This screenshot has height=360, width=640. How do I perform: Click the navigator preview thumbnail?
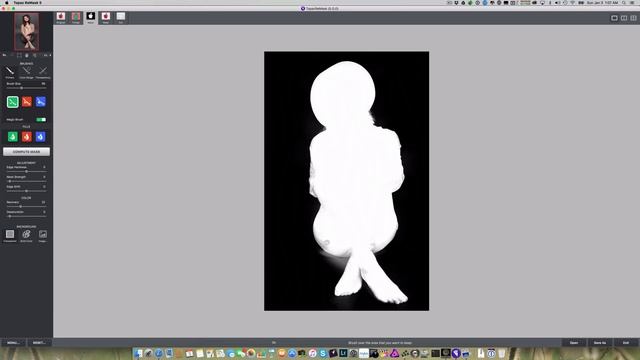click(27, 31)
